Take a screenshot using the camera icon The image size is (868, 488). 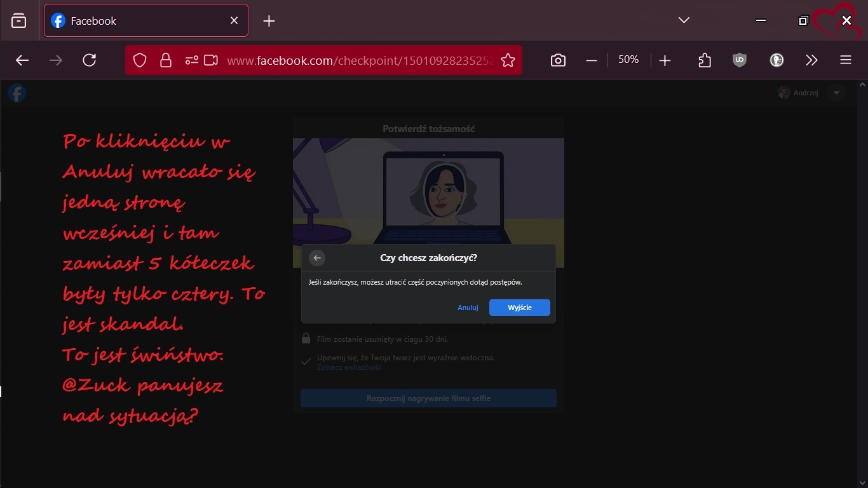click(x=558, y=60)
